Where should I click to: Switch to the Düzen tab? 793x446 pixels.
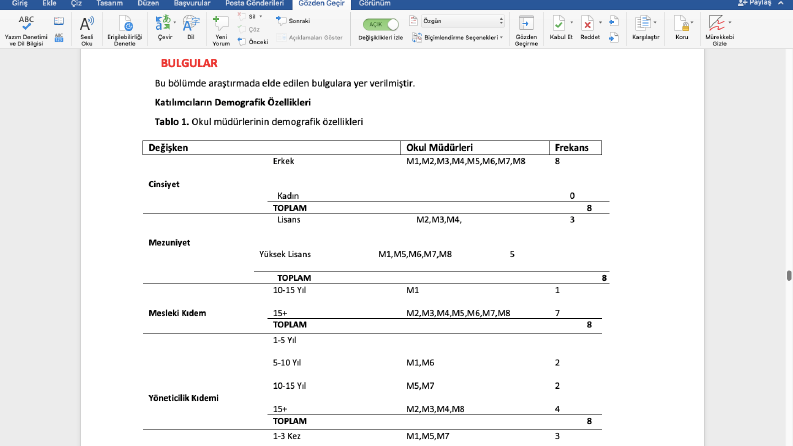point(148,3)
